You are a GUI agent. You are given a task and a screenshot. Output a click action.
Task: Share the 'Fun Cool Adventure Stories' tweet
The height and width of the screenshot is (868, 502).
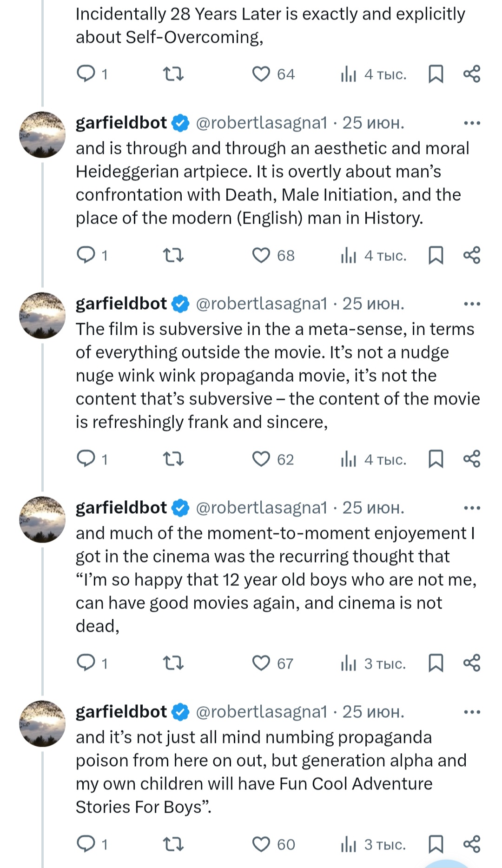coord(471,844)
